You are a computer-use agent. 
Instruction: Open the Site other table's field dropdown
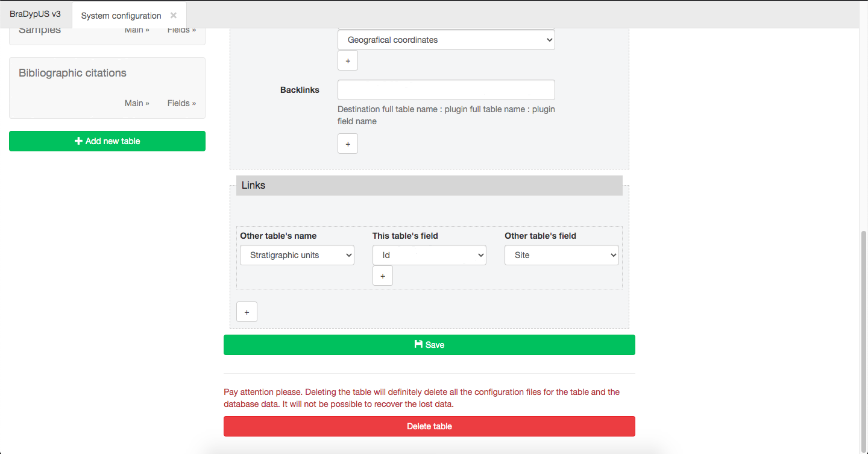pos(562,255)
